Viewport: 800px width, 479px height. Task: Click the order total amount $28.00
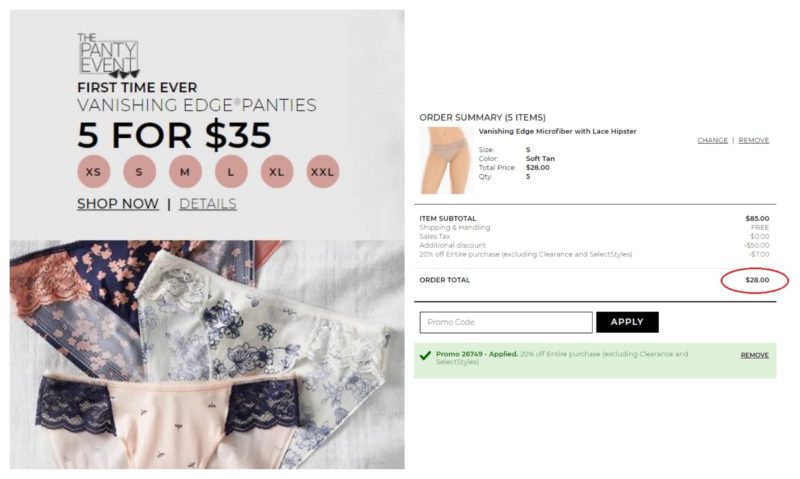(x=757, y=280)
